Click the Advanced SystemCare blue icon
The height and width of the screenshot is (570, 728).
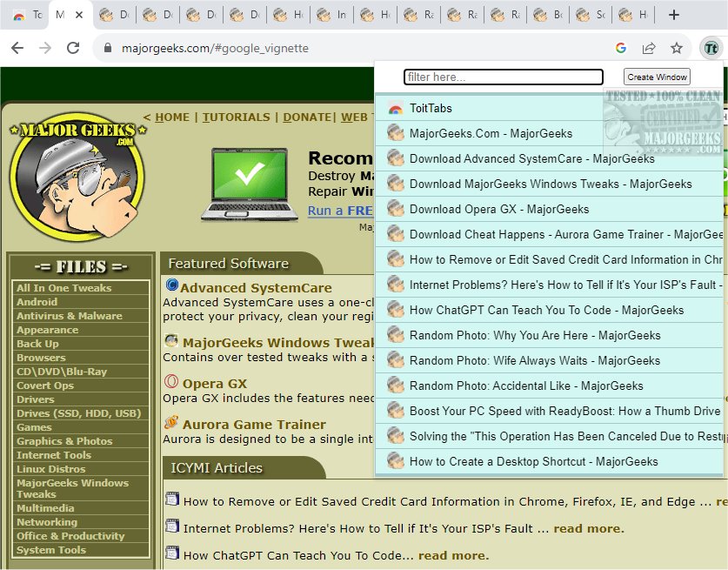coord(172,286)
